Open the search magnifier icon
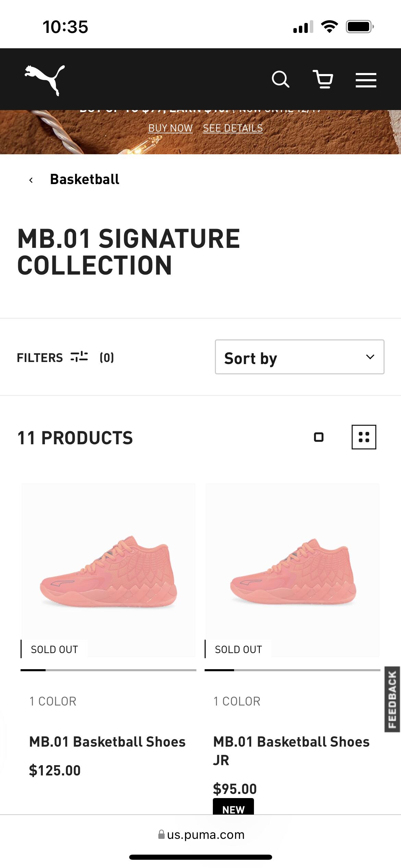401x868 pixels. (x=280, y=80)
